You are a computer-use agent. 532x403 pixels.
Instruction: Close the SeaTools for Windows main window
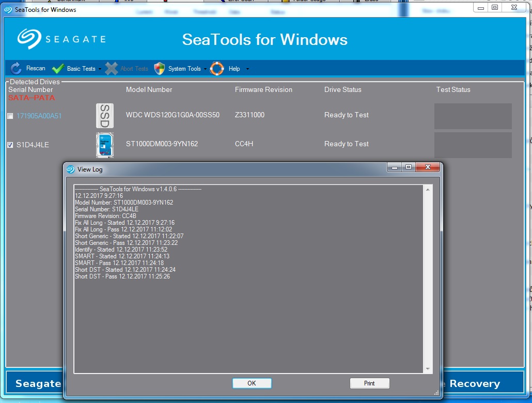click(x=514, y=7)
